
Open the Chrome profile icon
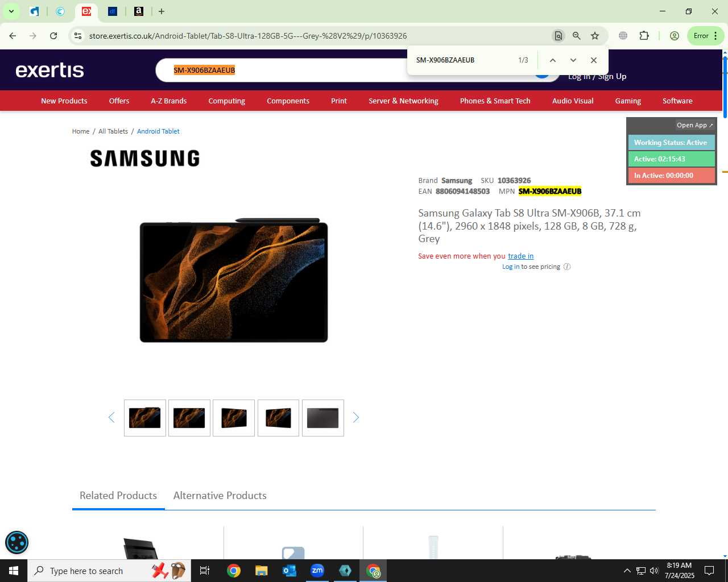pos(675,36)
